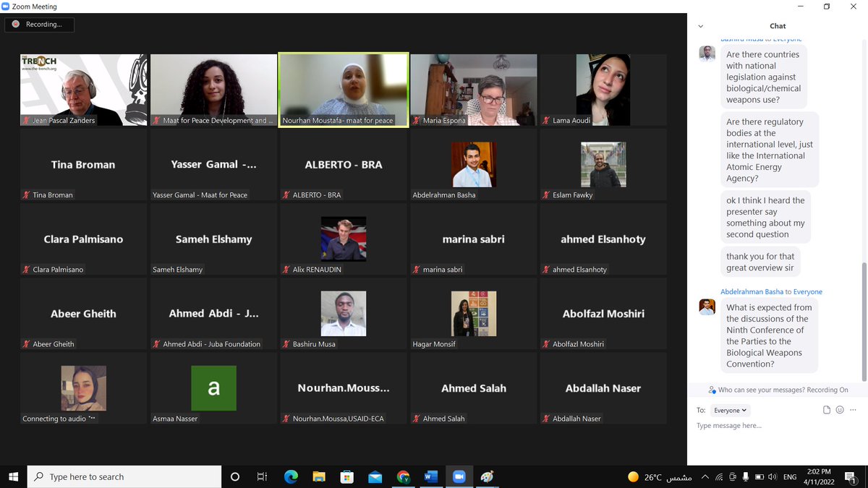
Task: Click the Ninth Conference question message
Action: 770,335
